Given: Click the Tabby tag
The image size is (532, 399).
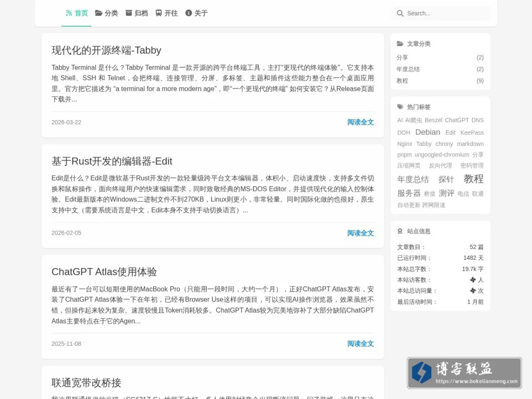Looking at the screenshot, I should tap(424, 144).
